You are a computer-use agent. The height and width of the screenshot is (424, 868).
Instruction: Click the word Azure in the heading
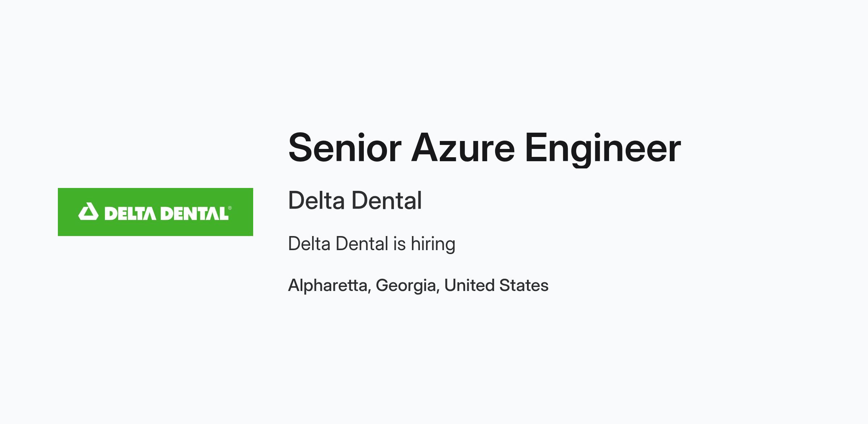[463, 148]
